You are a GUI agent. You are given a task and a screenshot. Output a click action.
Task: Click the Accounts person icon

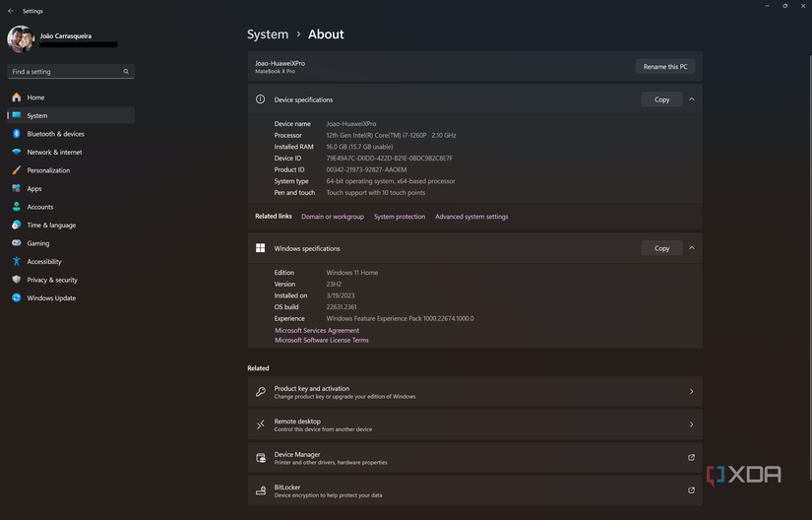coord(17,207)
